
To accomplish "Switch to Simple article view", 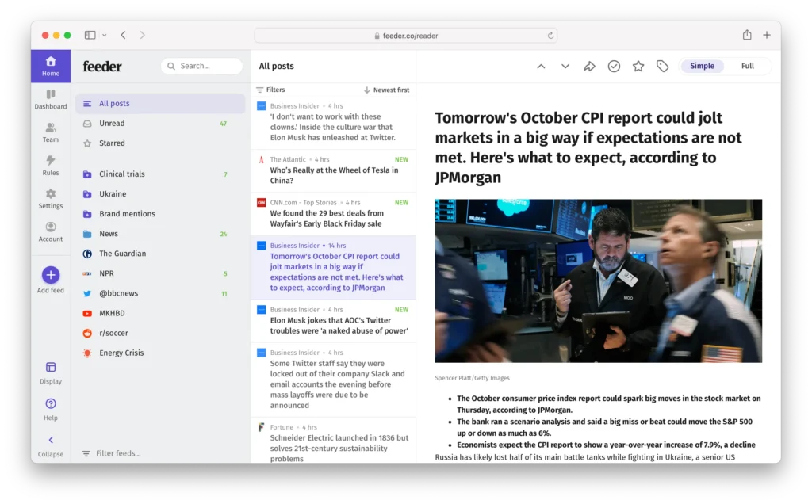I will (702, 67).
